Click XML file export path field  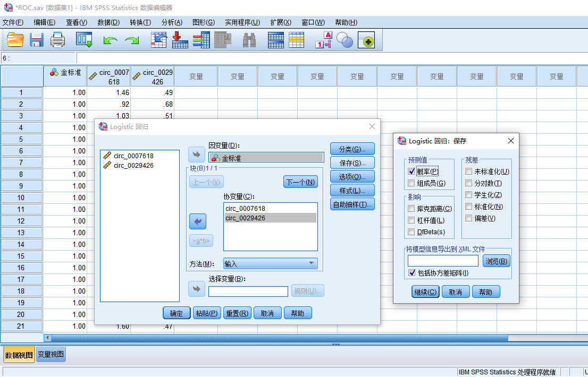(443, 261)
